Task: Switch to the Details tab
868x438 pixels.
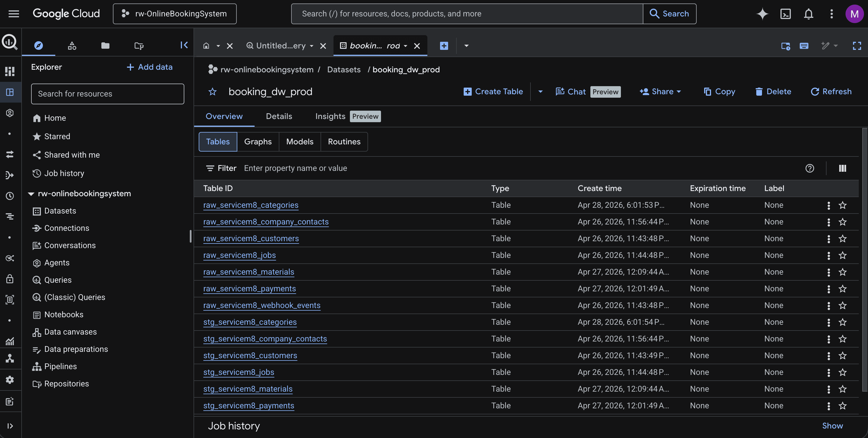Action: pyautogui.click(x=279, y=116)
